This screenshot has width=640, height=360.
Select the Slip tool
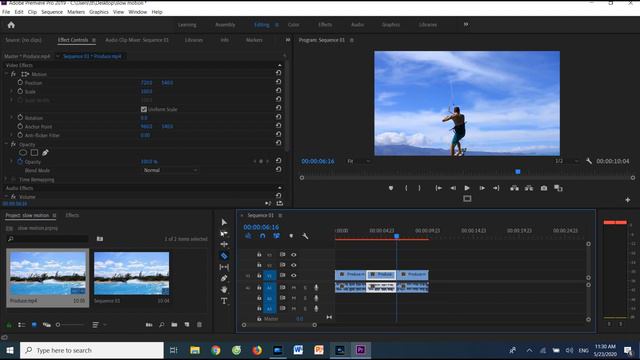pyautogui.click(x=224, y=267)
